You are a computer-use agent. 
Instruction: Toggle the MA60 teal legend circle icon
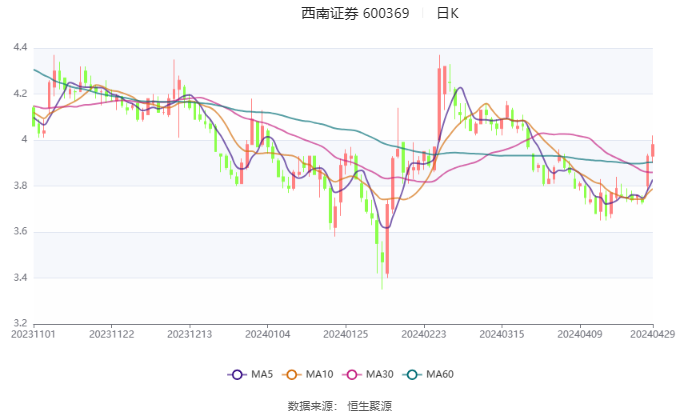coord(412,374)
